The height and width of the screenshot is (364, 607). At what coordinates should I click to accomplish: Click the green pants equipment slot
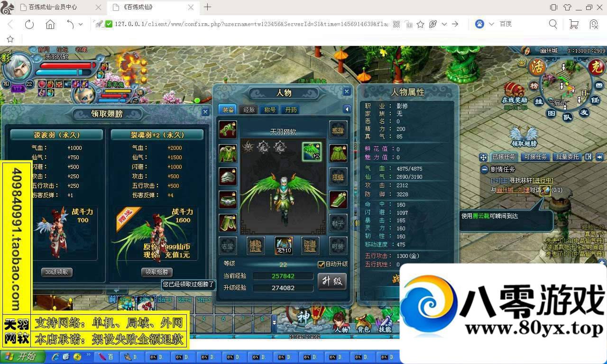pos(228,223)
